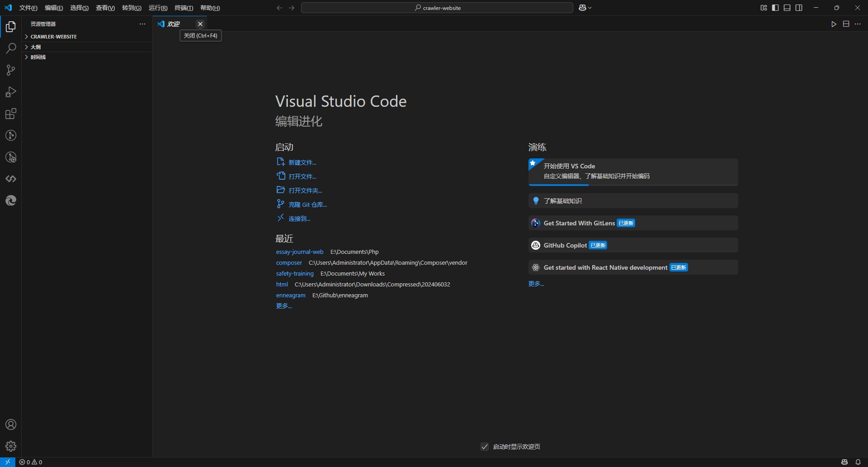868x467 pixels.
Task: Open recent folder html
Action: pos(282,285)
